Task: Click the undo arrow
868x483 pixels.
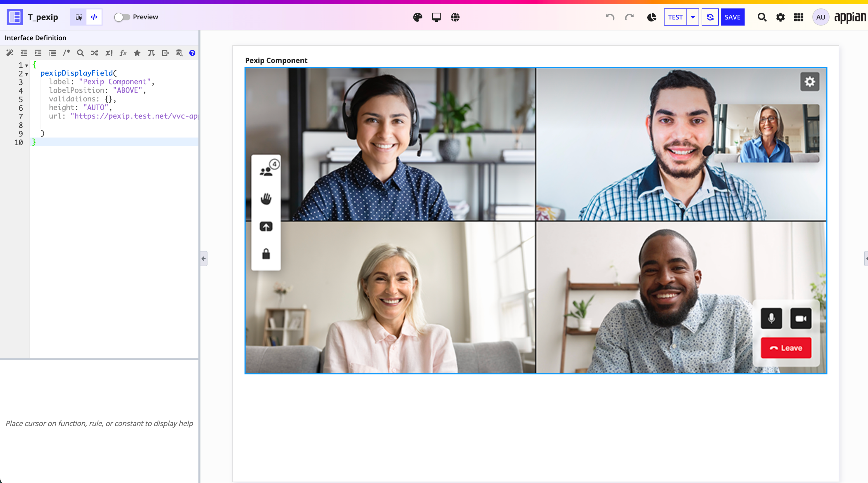Action: (610, 17)
